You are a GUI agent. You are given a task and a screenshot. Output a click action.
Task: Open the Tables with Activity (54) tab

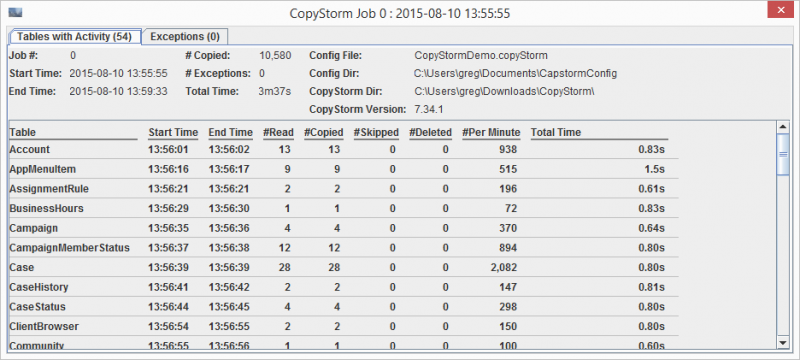point(75,37)
